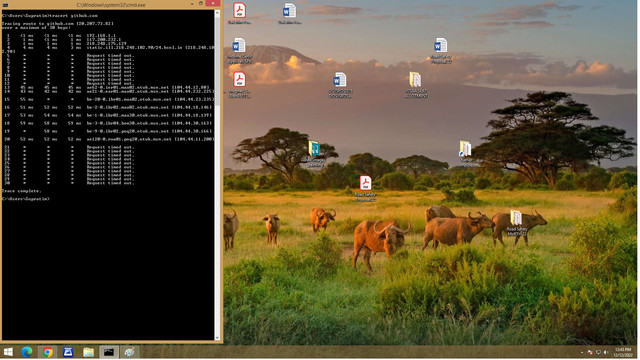Launch Google Chrome from the taskbar

pyautogui.click(x=47, y=352)
